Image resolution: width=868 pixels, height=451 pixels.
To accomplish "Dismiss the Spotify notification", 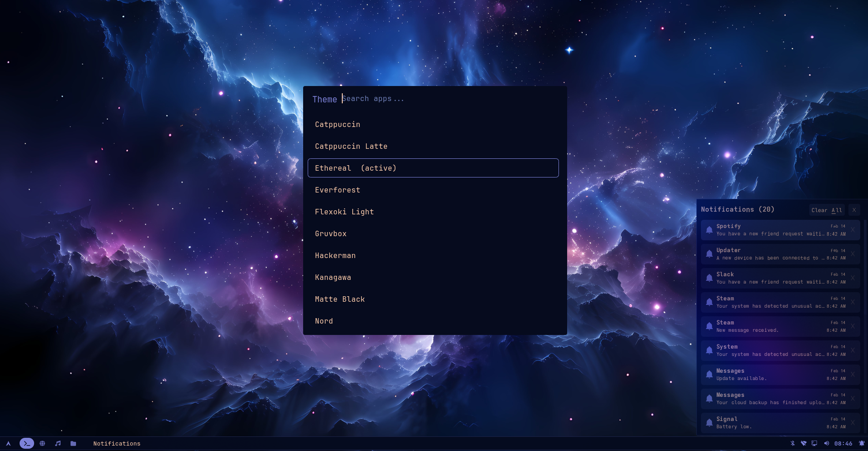I will tap(853, 230).
